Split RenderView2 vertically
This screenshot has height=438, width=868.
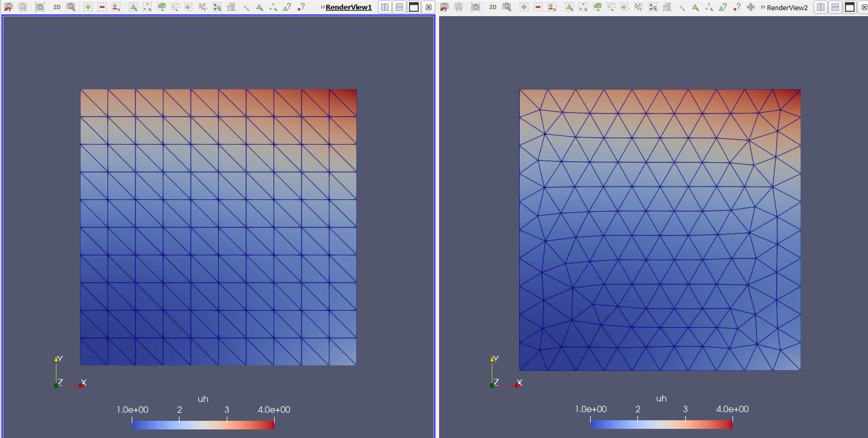pos(835,7)
